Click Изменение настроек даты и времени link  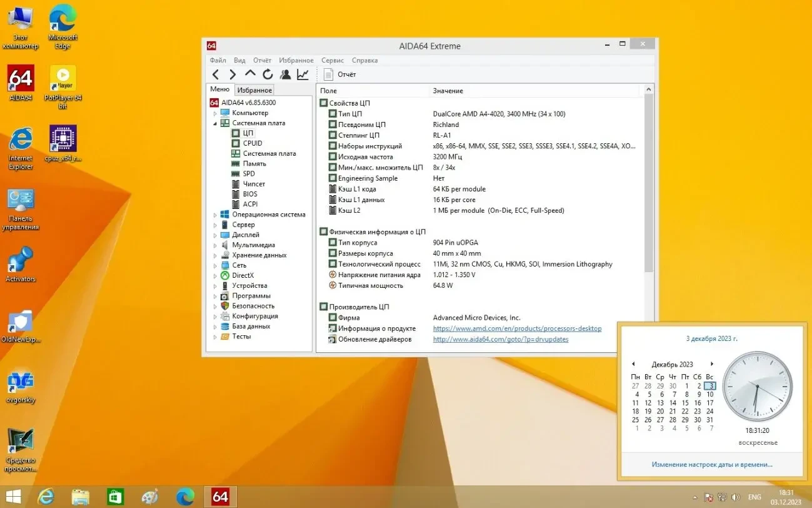click(711, 464)
